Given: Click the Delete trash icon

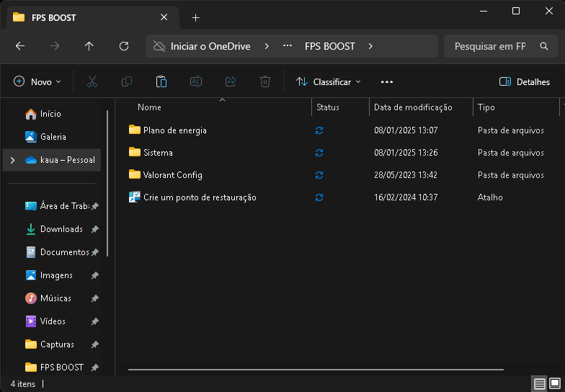Looking at the screenshot, I should pyautogui.click(x=265, y=82).
